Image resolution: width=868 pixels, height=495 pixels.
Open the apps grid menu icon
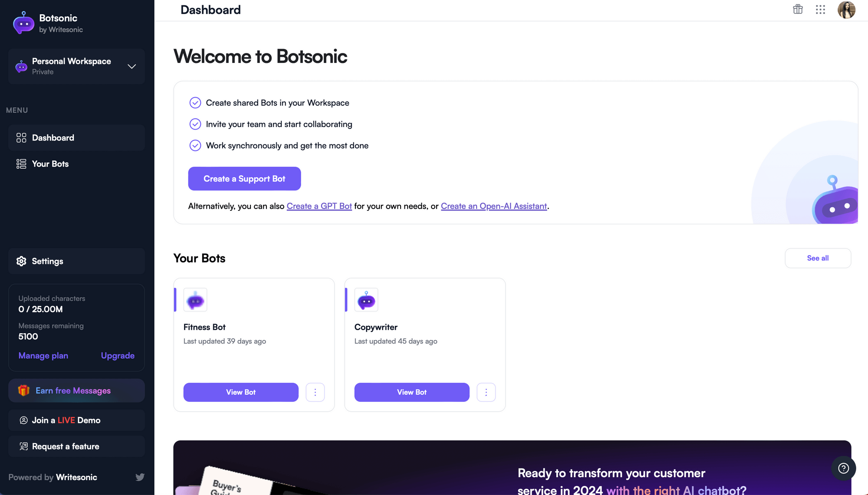[820, 10]
